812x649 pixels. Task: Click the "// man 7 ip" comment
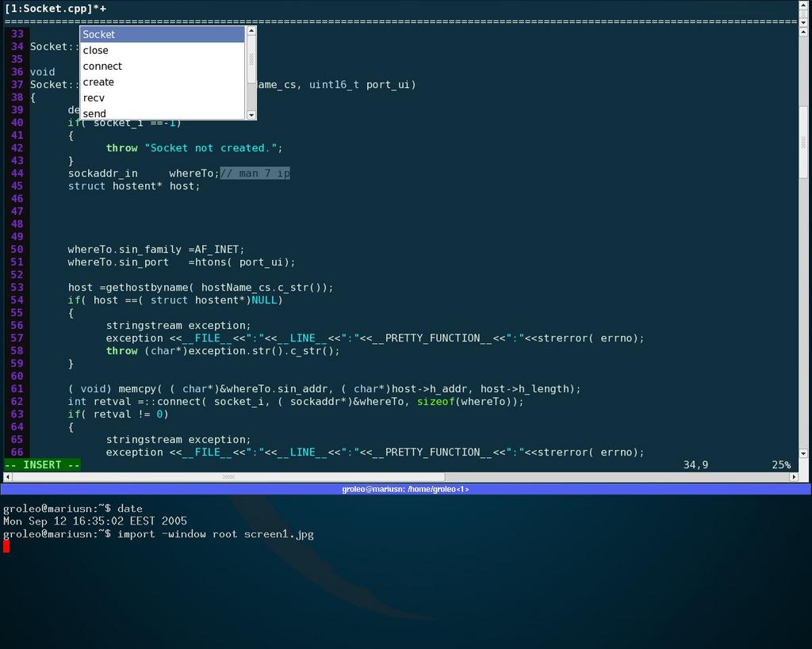pos(255,174)
